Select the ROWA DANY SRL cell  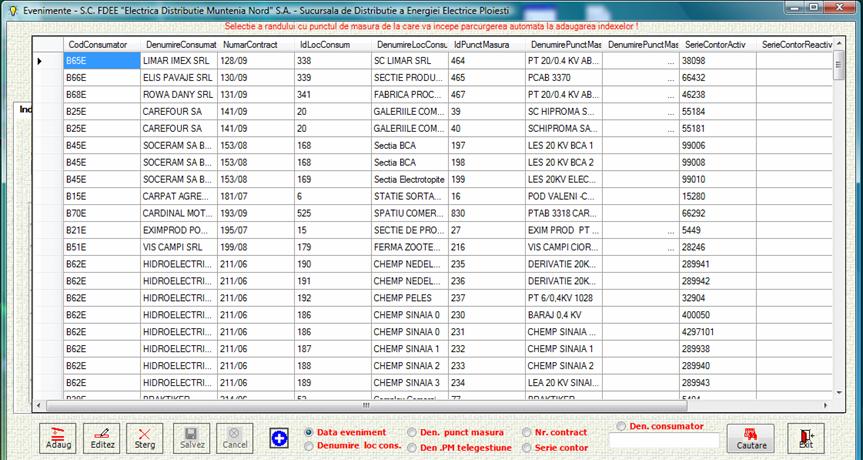tap(179, 95)
